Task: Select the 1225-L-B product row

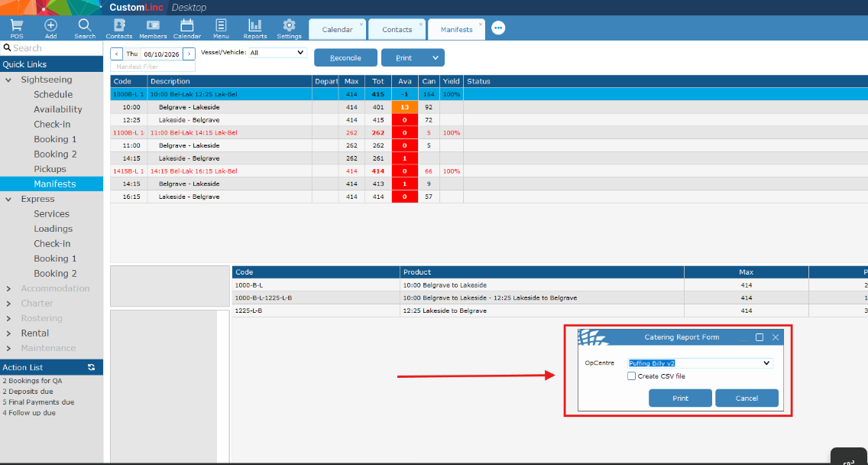Action: [x=549, y=311]
